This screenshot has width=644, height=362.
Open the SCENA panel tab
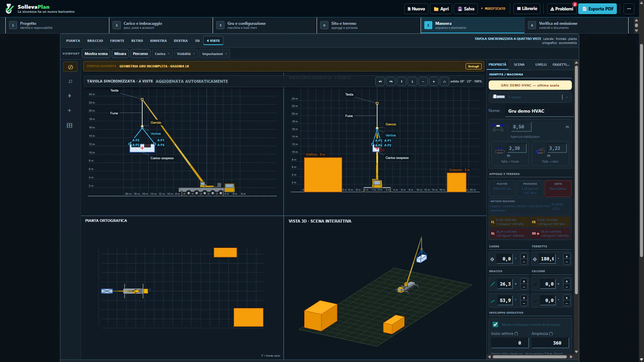pos(519,64)
